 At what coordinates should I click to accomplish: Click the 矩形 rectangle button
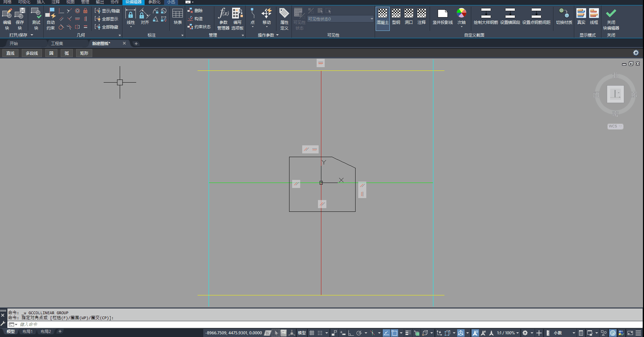(x=84, y=53)
